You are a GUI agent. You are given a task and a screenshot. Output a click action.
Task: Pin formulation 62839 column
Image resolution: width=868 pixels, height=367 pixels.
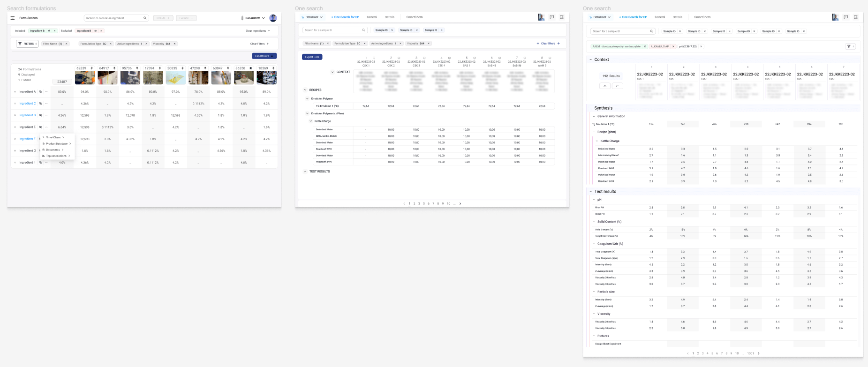91,68
